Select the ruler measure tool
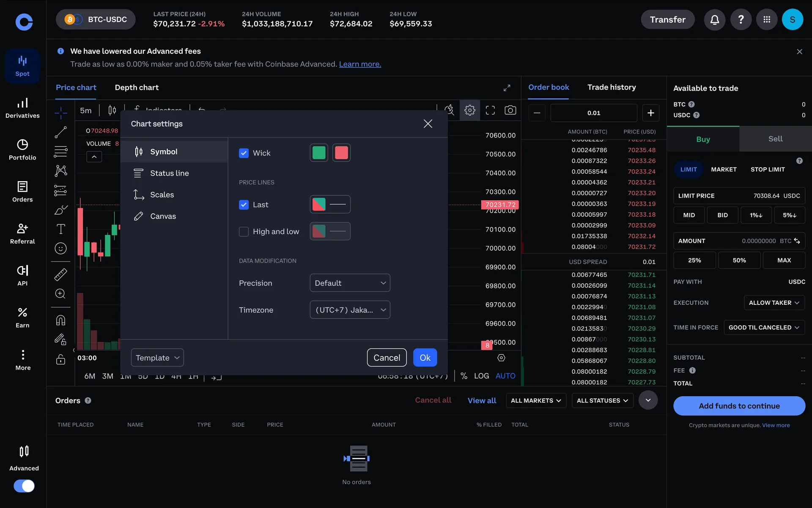This screenshot has width=812, height=508. [x=60, y=275]
